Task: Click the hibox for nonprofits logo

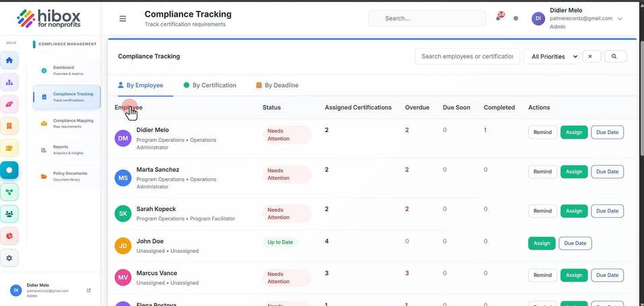Action: point(49,19)
